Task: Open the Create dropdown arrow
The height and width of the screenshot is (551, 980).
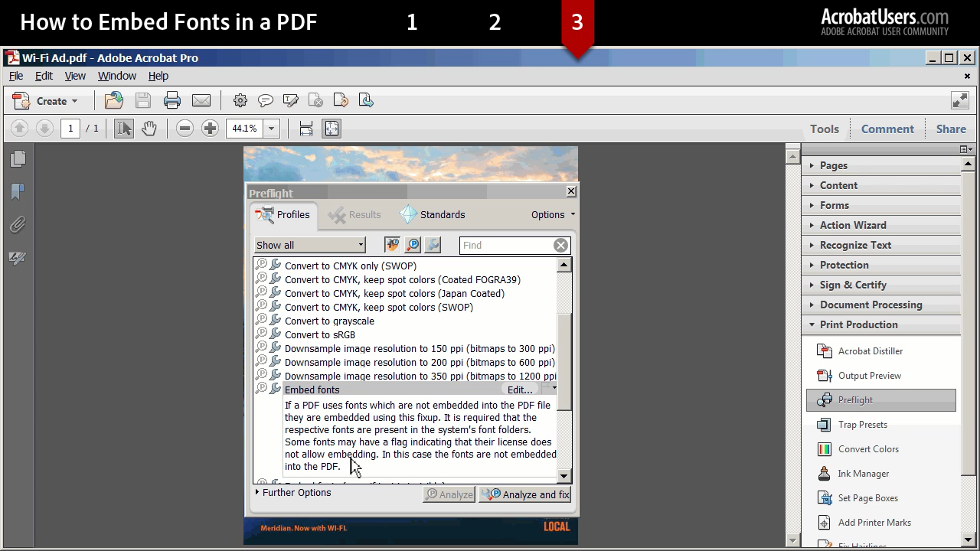Action: [x=74, y=101]
